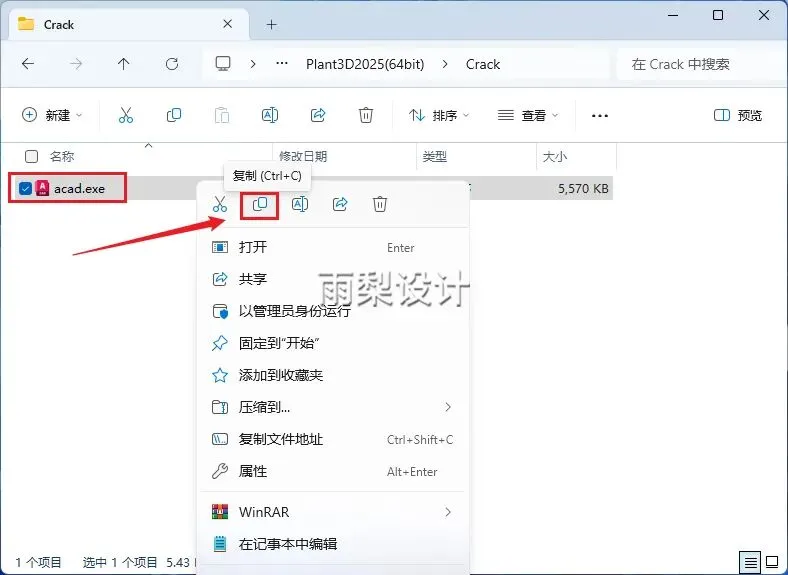
Task: Choose 在记事本中编辑 in the context menu
Action: click(x=333, y=544)
